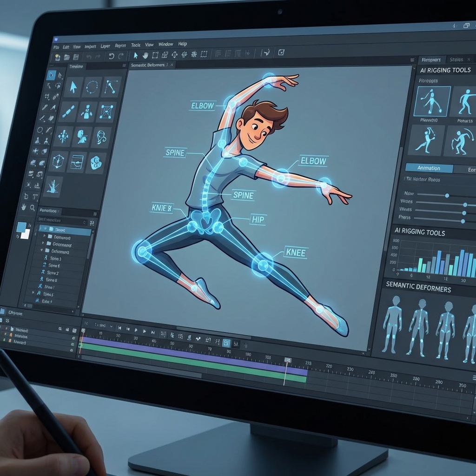
Task: Select the cube/3D icon in the left toolbox
Action: 59,161
